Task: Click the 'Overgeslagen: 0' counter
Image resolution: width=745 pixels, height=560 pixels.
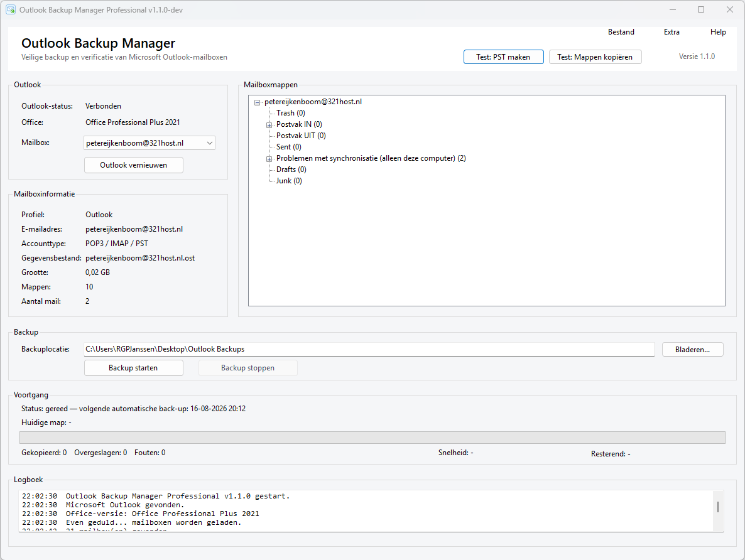Action: (x=101, y=453)
